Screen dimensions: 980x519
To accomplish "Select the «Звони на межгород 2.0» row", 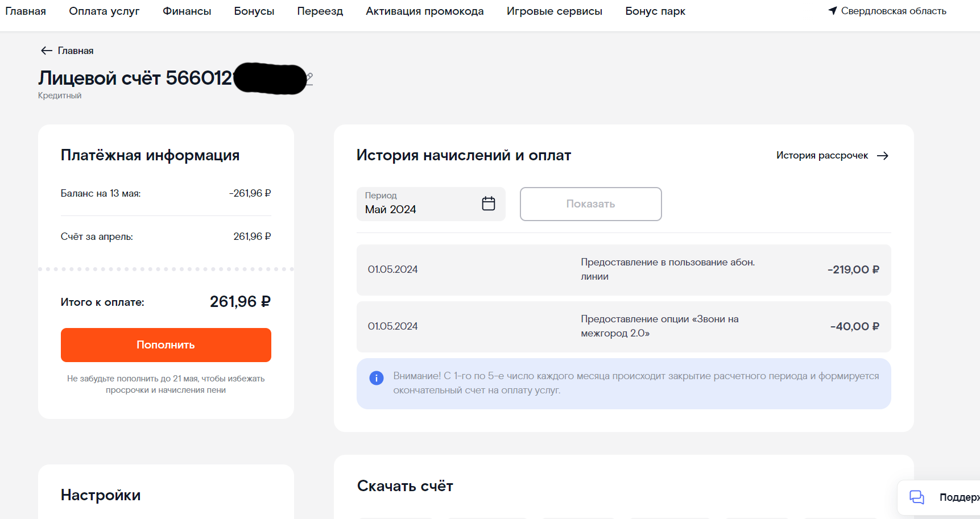I will pyautogui.click(x=623, y=326).
